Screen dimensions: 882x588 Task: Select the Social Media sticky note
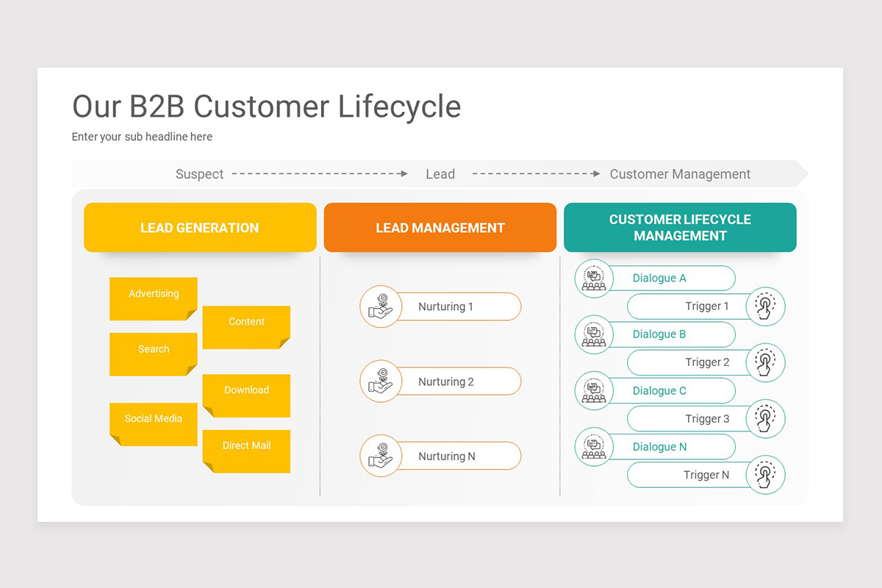[154, 424]
